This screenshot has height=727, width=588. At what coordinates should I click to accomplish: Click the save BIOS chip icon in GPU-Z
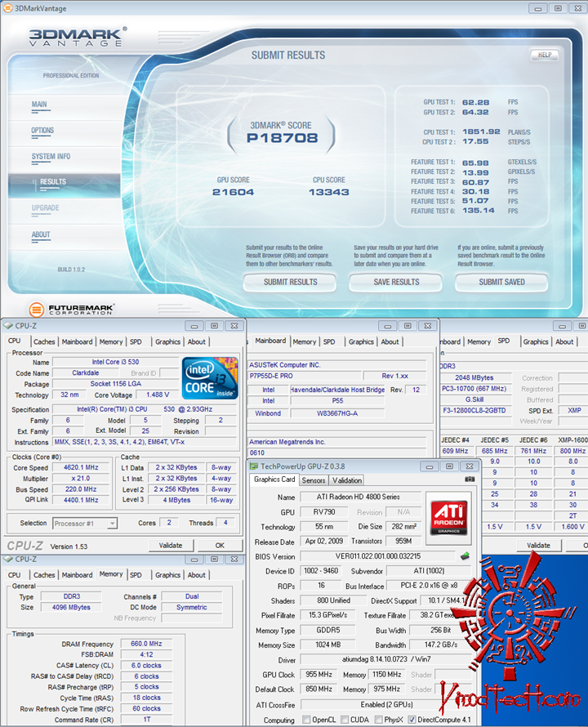pos(465,556)
